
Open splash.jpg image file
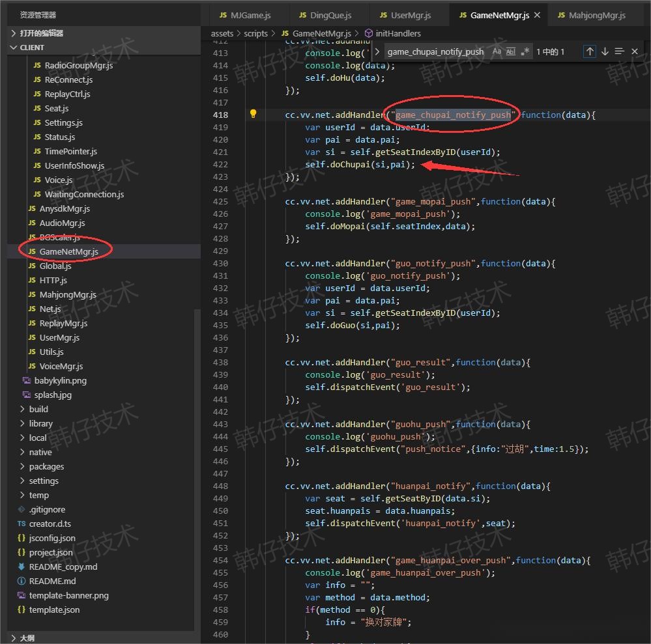point(53,395)
